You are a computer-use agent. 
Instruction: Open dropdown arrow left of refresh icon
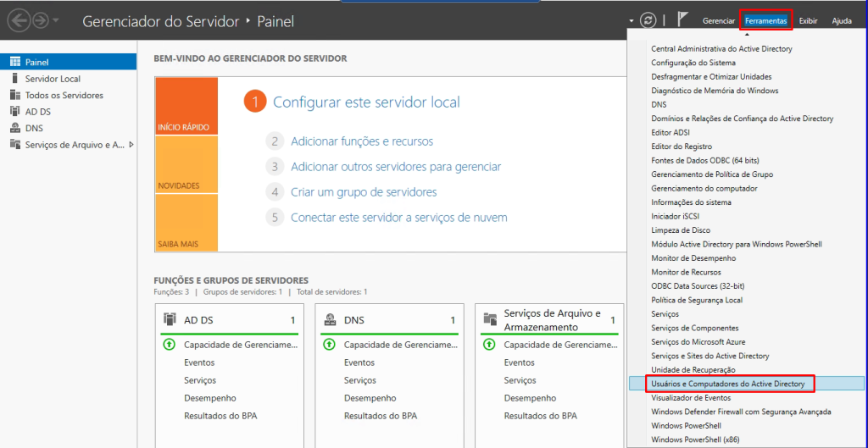click(632, 21)
